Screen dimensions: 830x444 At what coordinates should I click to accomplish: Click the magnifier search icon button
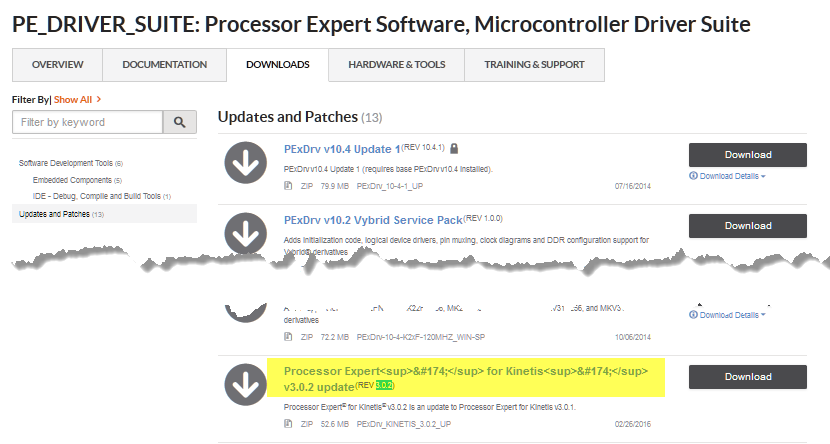[180, 122]
